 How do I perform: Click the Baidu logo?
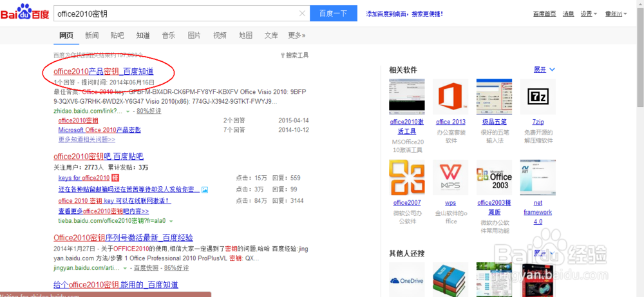[24, 12]
